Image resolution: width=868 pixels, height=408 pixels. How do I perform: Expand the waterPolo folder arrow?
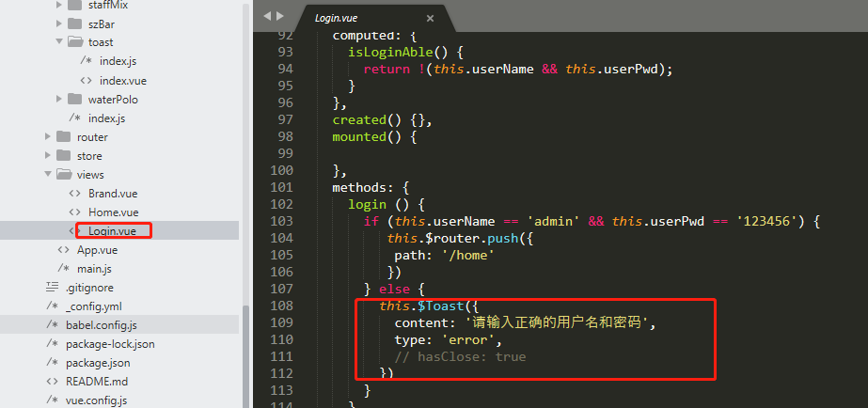pos(59,99)
